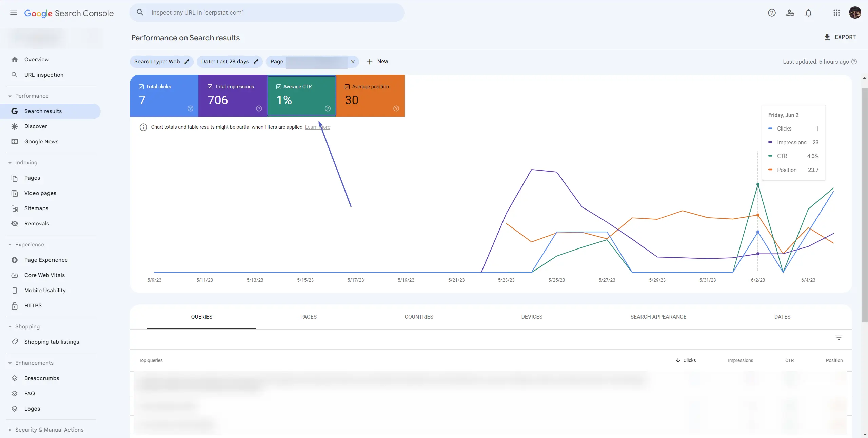Open the SEARCH APPEARANCE tab
Screen dimensions: 868x438
tap(658, 317)
